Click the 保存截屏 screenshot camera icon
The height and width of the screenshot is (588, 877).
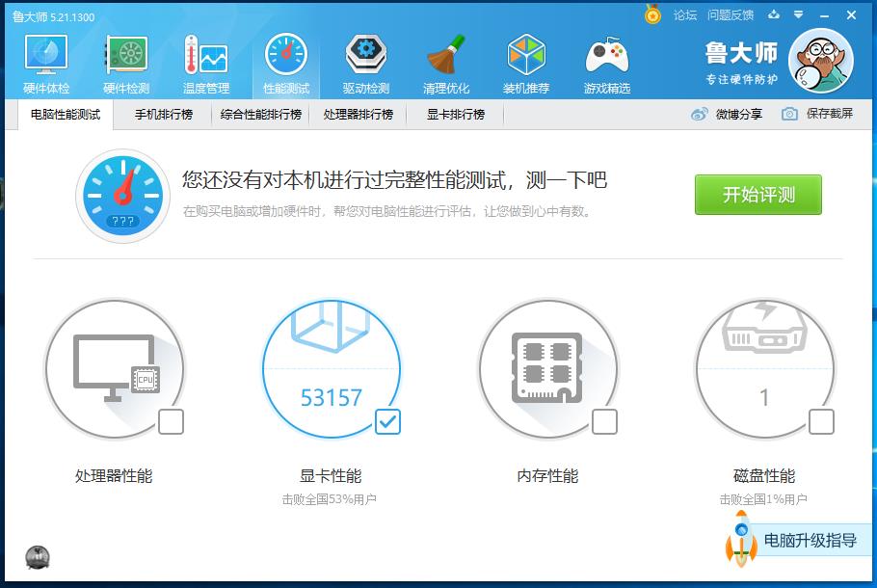point(787,114)
